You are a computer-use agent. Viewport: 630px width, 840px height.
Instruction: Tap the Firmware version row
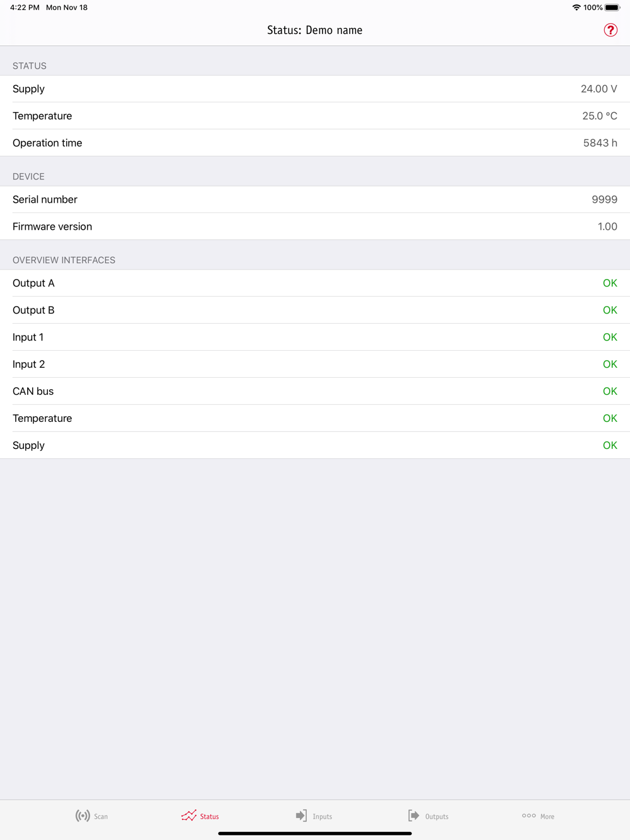point(315,227)
